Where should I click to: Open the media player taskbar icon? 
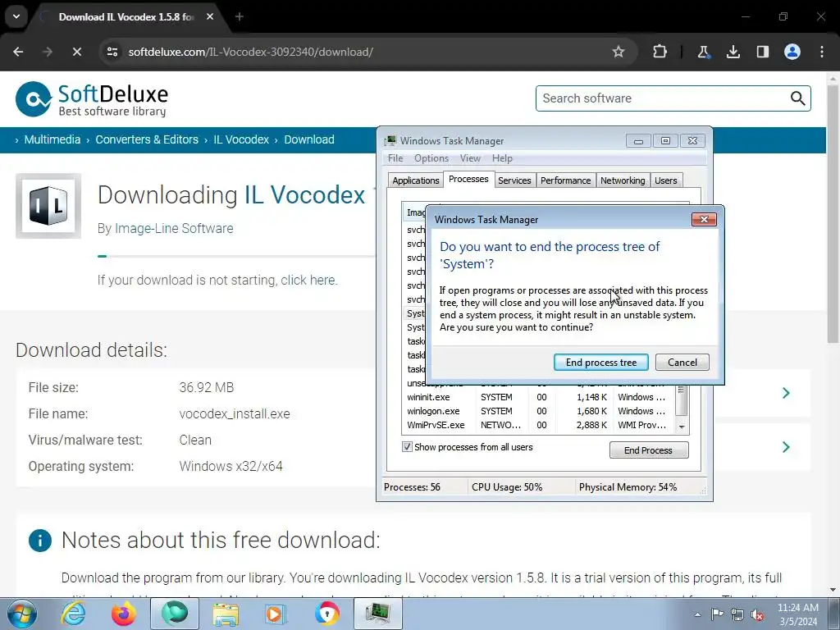pos(276,614)
